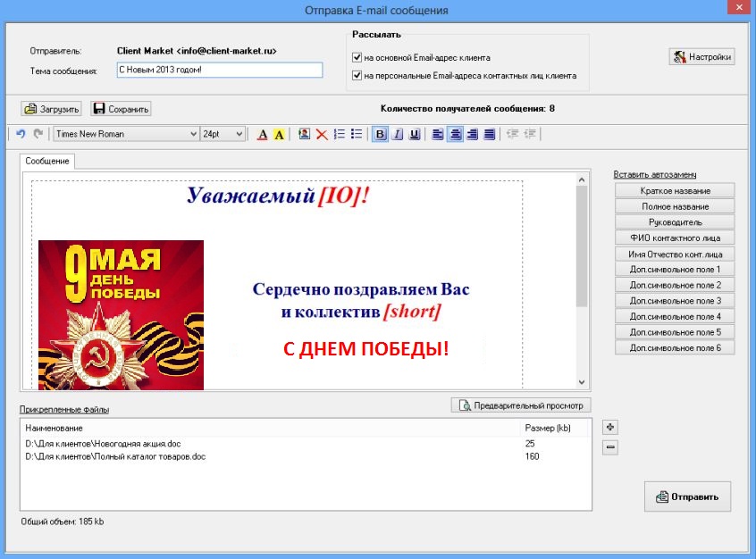Open text highlight color tool (yellow A)
Screen dimensions: 756x559
point(279,135)
